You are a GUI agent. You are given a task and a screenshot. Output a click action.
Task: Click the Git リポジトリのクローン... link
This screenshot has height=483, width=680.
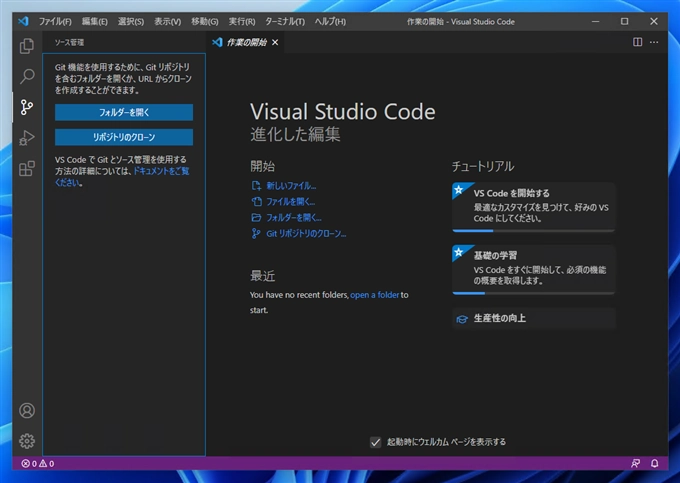pyautogui.click(x=306, y=234)
